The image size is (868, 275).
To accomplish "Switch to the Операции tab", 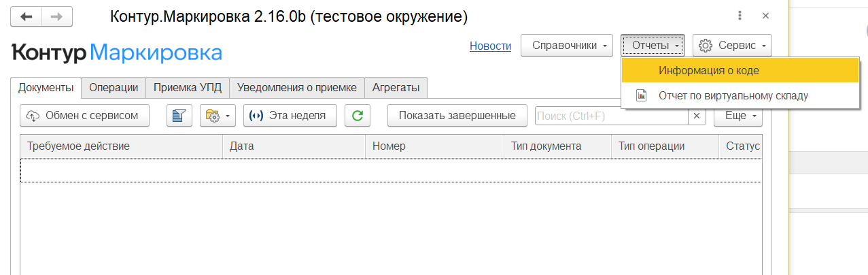I will [114, 87].
